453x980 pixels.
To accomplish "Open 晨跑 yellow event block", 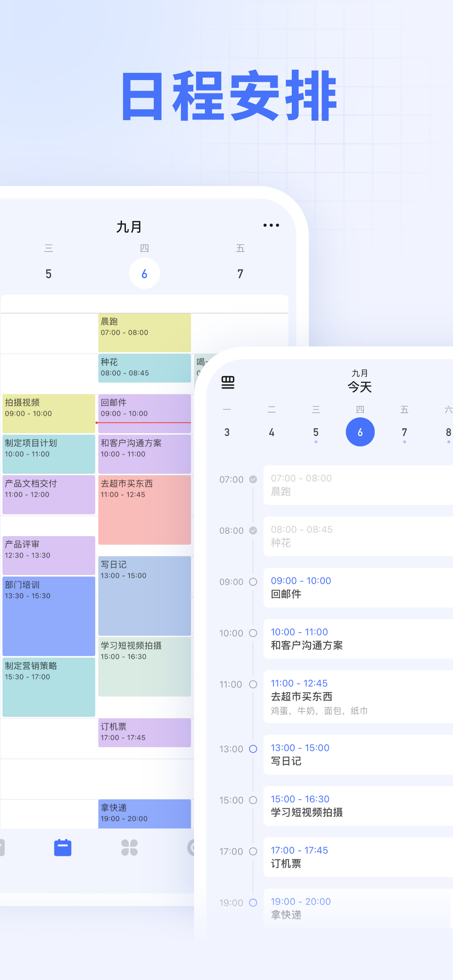I will pos(145,333).
